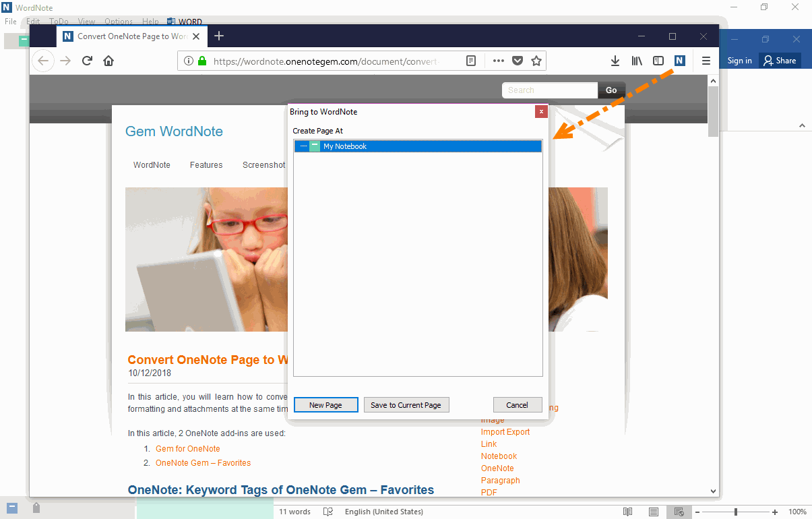The image size is (812, 519).
Task: Open the View menu in WordNote
Action: coord(86,22)
